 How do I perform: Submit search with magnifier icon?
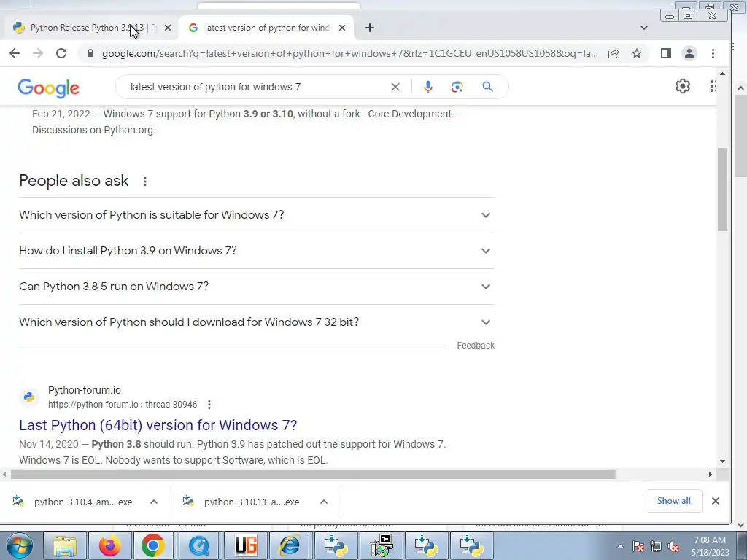click(x=487, y=87)
